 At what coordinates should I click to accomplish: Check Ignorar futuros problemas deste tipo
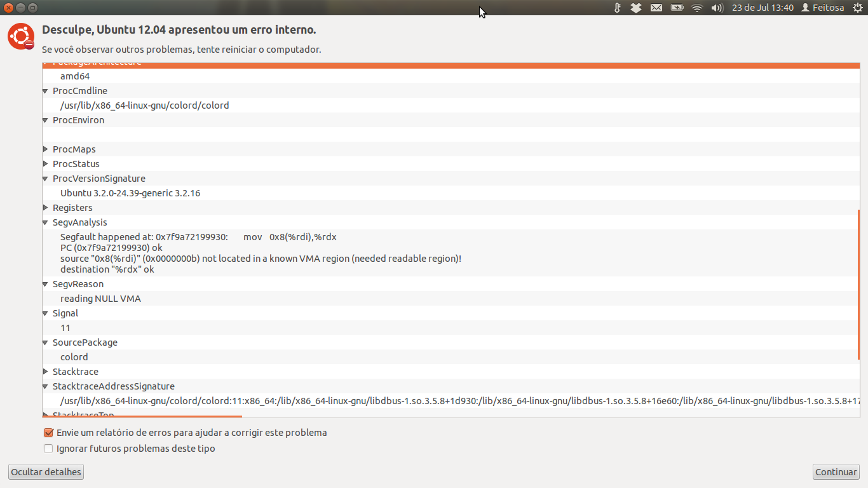coord(48,449)
